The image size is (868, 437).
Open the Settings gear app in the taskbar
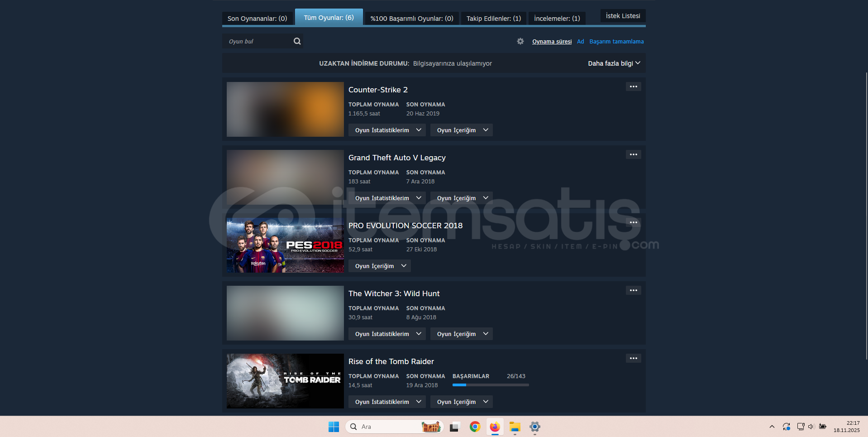pos(534,427)
